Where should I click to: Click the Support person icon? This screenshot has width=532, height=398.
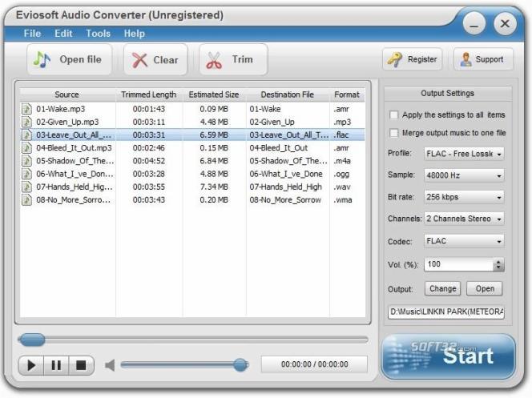465,59
